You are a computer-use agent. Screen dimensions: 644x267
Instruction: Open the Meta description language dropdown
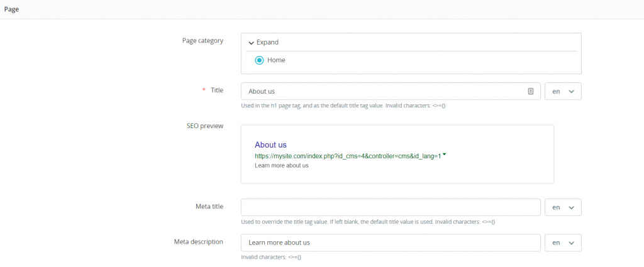pos(563,242)
